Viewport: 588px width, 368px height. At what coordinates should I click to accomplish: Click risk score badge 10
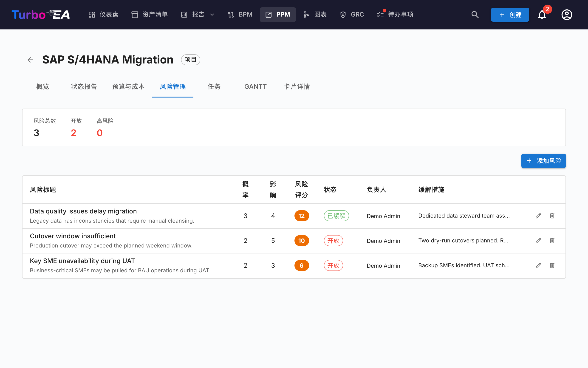click(302, 241)
